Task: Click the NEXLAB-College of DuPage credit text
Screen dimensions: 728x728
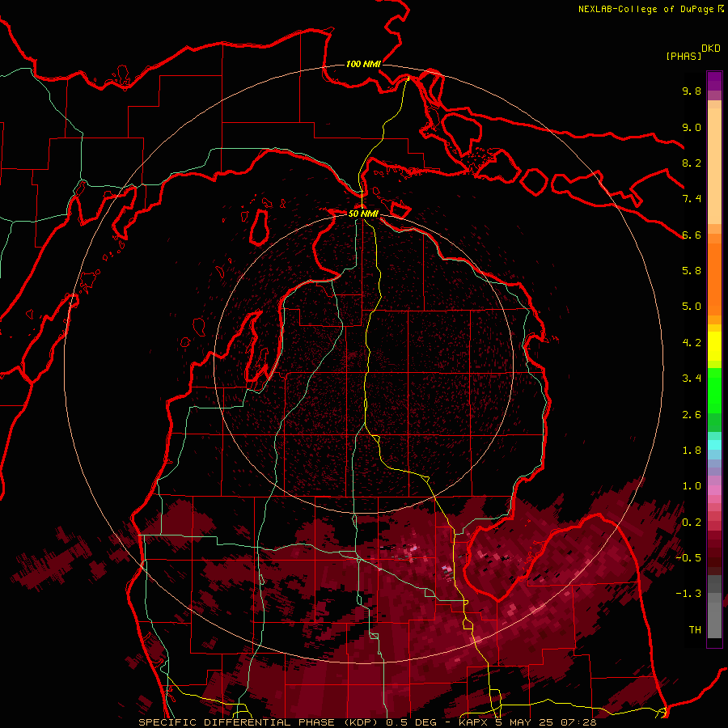Action: coord(645,9)
